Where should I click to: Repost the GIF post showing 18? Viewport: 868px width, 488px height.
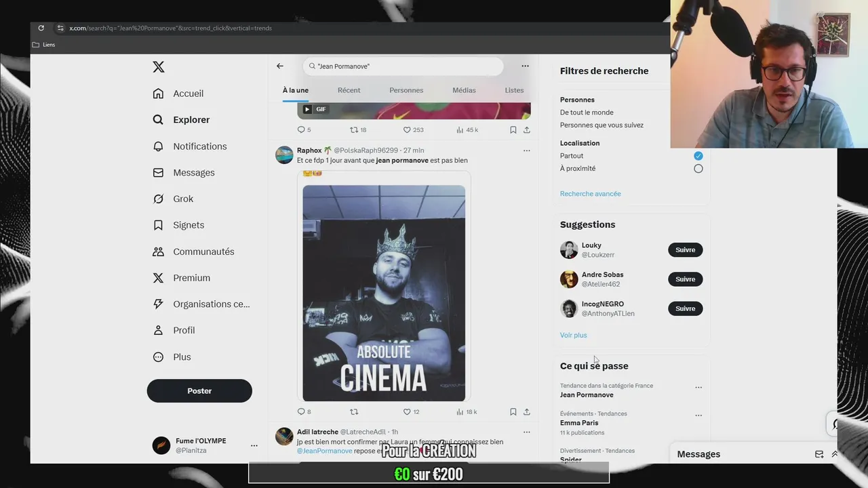pyautogui.click(x=357, y=129)
